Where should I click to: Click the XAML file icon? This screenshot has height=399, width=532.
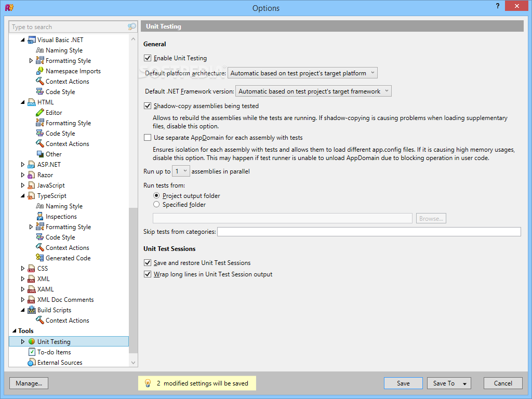coord(32,289)
